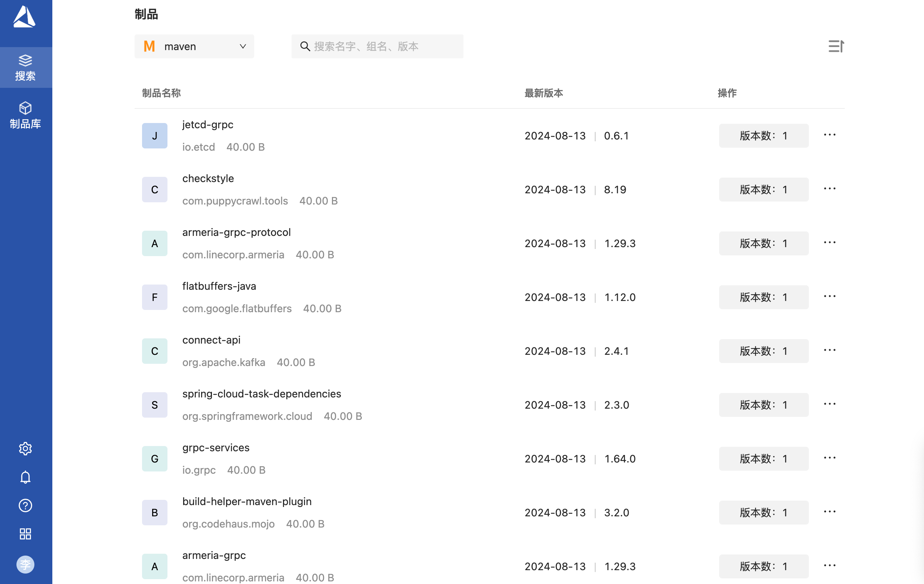Screen dimensions: 924x584
Task: Click the B icon for build-helper-maven-plugin
Action: pyautogui.click(x=155, y=512)
